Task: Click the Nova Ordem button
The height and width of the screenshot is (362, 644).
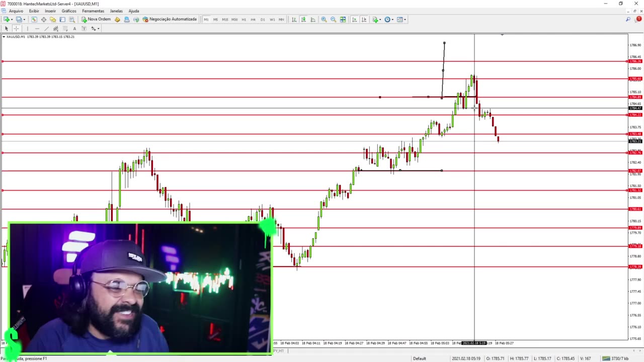Action: tap(96, 20)
